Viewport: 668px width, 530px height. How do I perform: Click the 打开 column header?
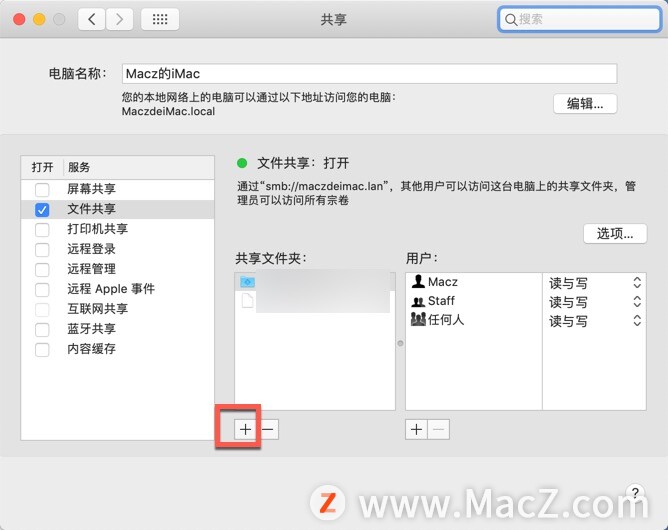click(x=42, y=167)
